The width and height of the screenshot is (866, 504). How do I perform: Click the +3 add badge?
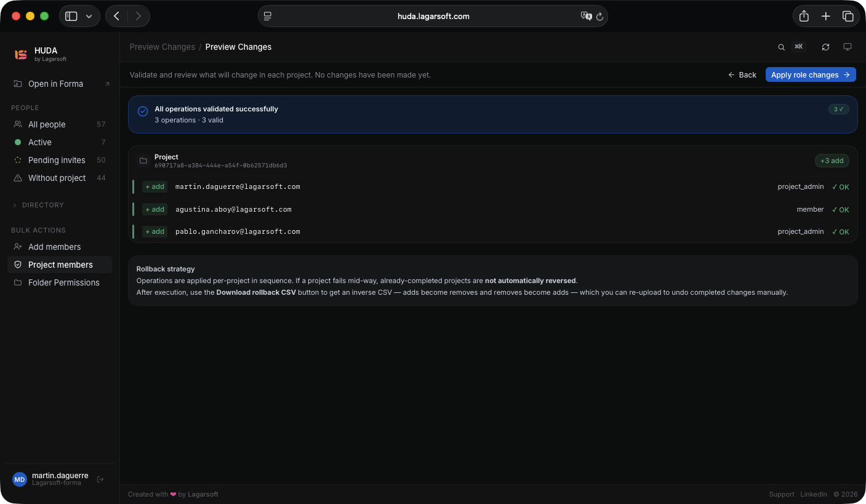click(832, 161)
